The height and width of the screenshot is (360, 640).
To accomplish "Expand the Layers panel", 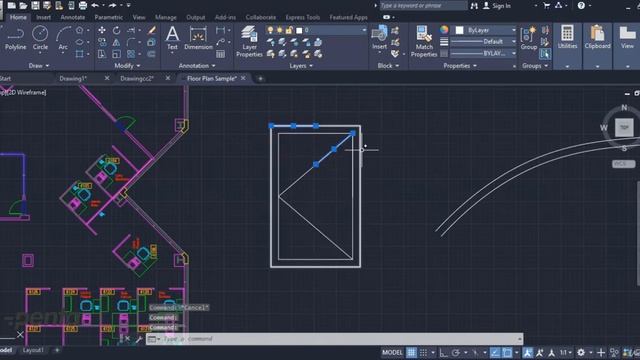I will click(x=301, y=65).
